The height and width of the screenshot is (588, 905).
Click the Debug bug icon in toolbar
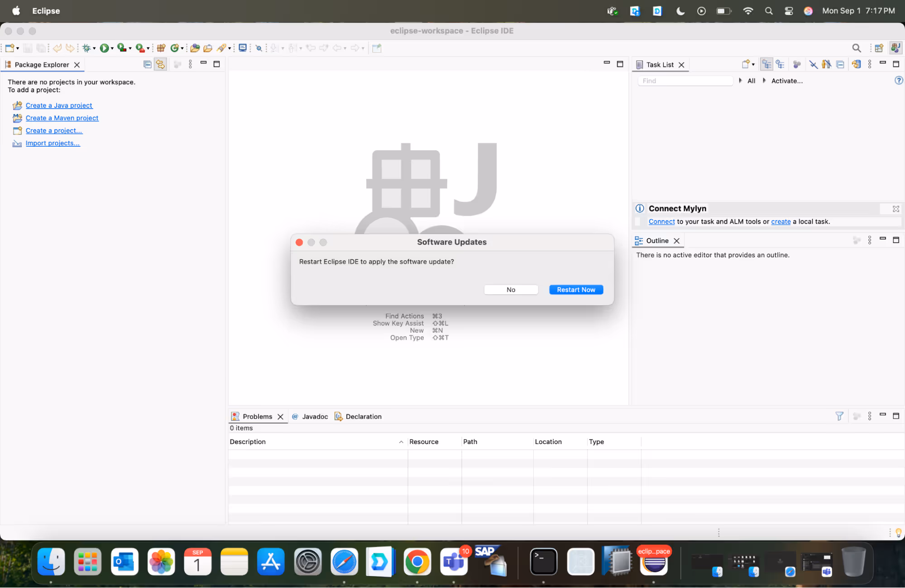click(x=86, y=48)
